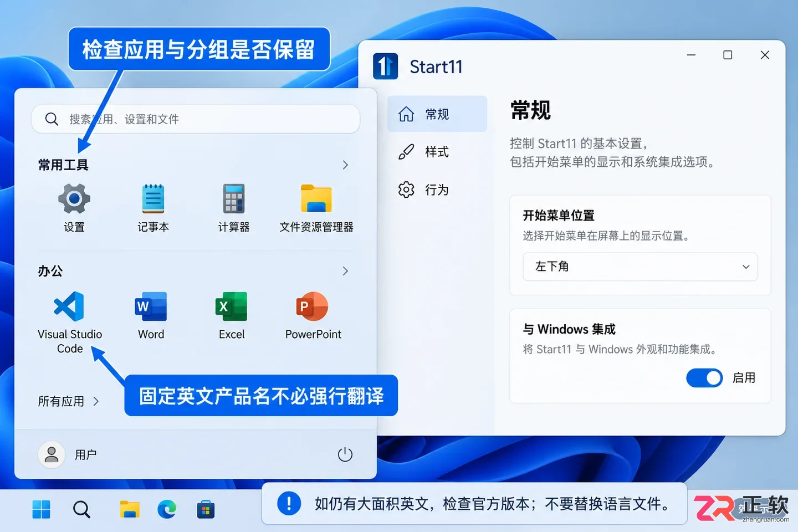The image size is (798, 532).
Task: Click the Start11 logo in the title bar
Action: tap(385, 66)
